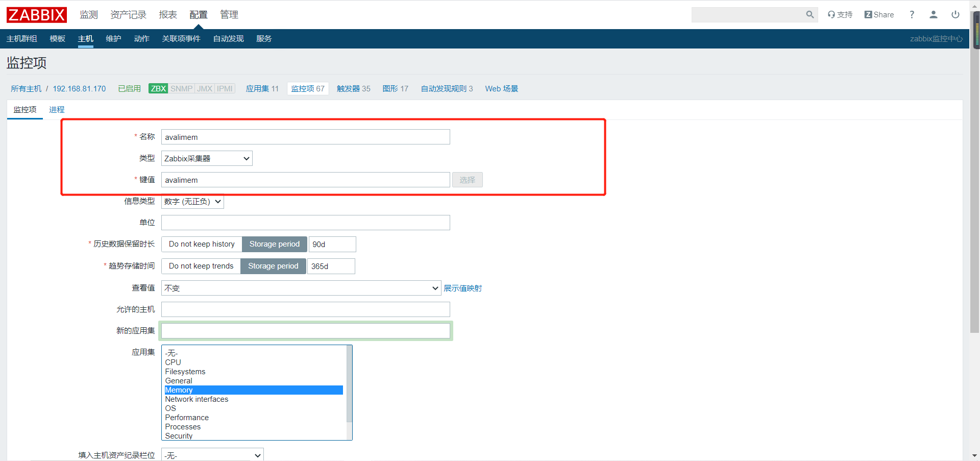
Task: Select Do not keep history option
Action: [x=202, y=244]
